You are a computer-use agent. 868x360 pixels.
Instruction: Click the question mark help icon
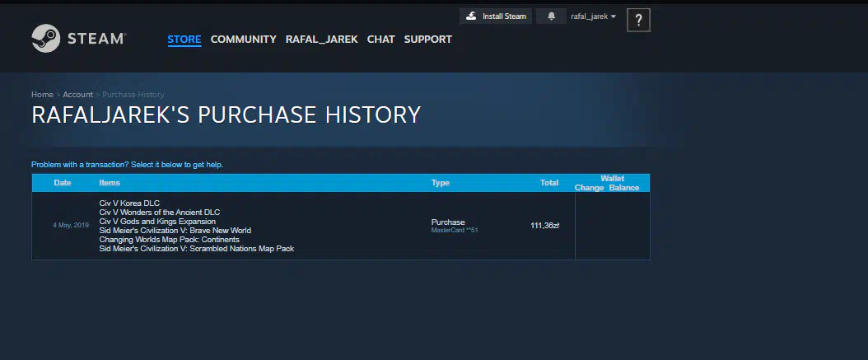click(x=638, y=21)
